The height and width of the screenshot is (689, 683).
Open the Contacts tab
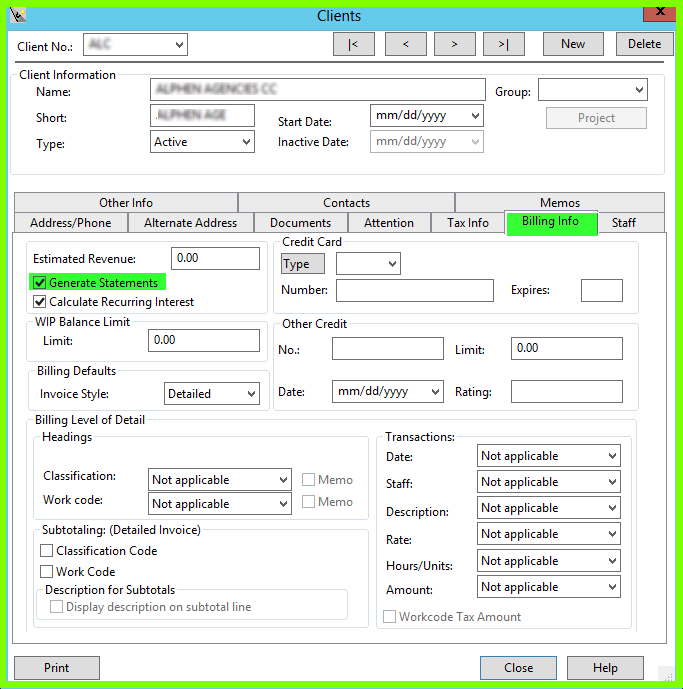click(x=346, y=203)
